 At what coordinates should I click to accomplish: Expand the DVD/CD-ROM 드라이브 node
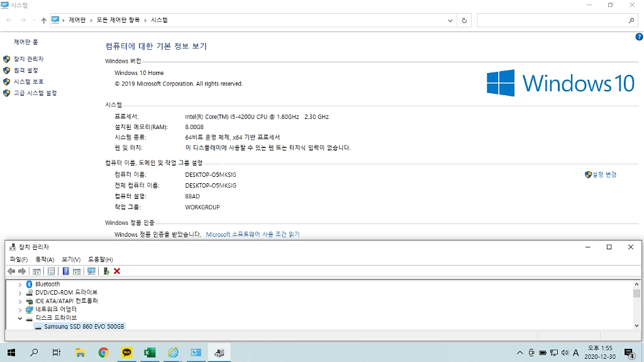tap(19, 293)
